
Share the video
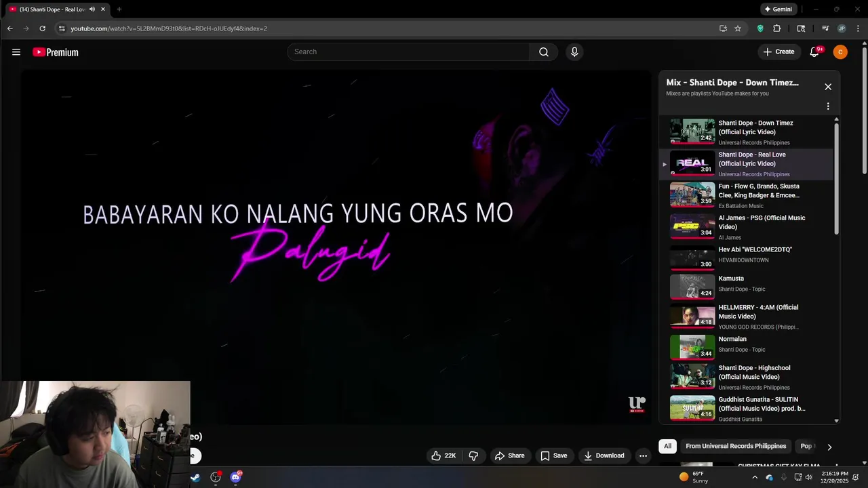pos(510,455)
